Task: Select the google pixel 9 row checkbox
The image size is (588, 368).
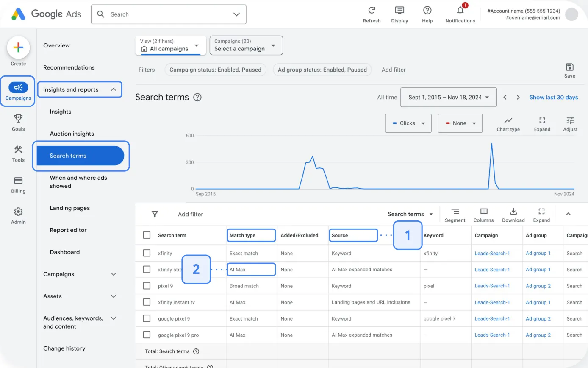Action: pos(147,318)
